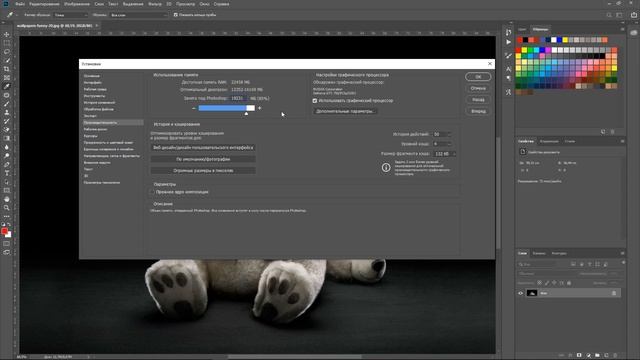
Task: Select the Hand tool
Action: 7,199
